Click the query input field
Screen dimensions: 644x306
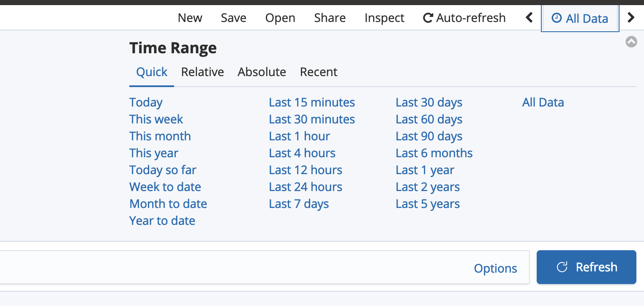(x=211, y=267)
